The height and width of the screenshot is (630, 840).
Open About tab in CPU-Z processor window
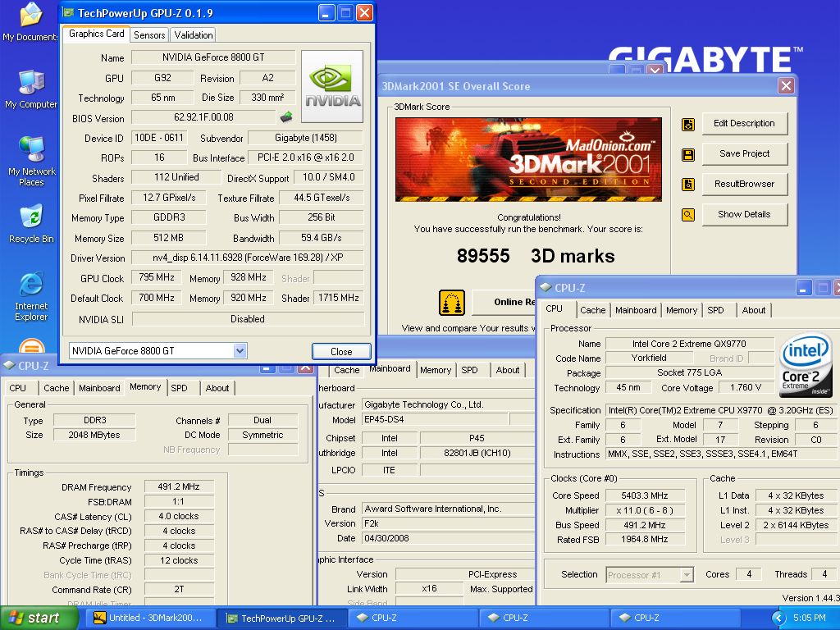[x=753, y=309]
